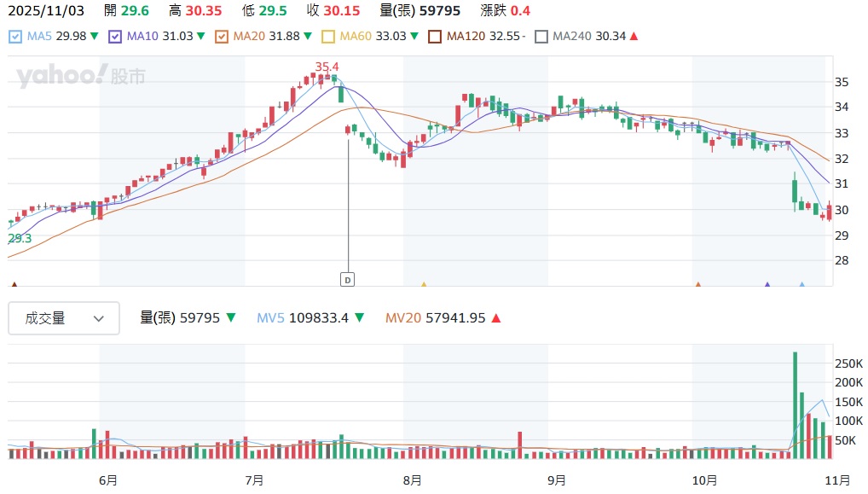The height and width of the screenshot is (494, 868).
Task: Click the red up arrow beside MA240
Action: click(x=634, y=37)
